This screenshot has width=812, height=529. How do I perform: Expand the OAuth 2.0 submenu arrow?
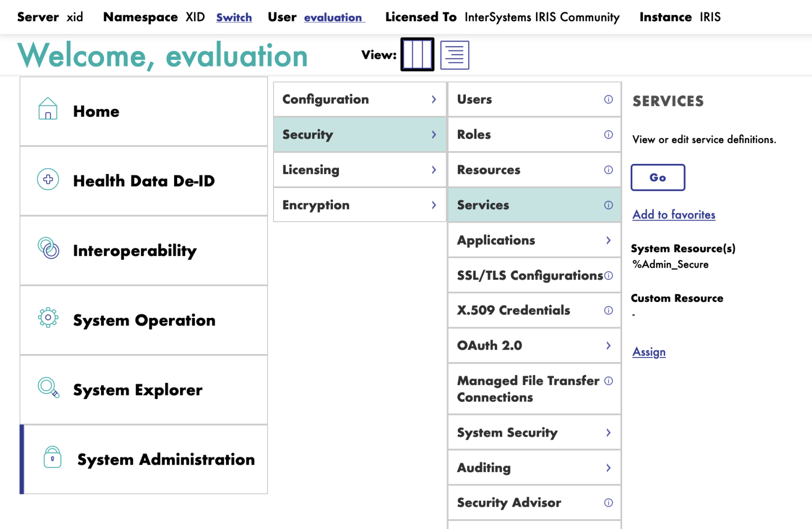click(x=608, y=345)
